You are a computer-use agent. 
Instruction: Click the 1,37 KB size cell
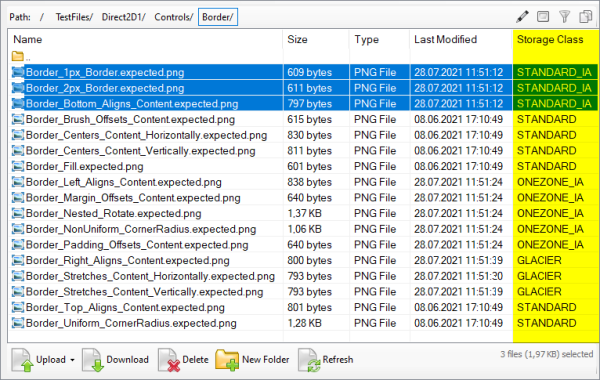click(x=305, y=214)
